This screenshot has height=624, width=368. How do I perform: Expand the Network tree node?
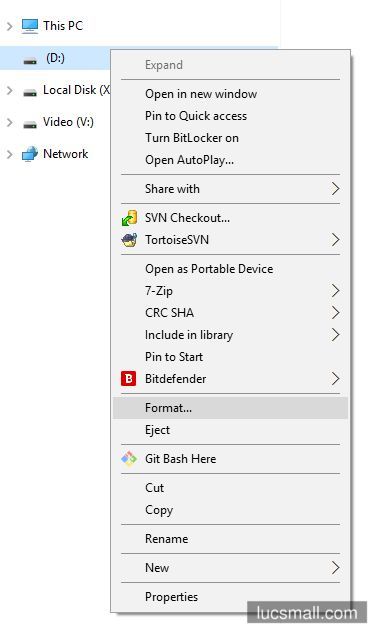[x=10, y=154]
